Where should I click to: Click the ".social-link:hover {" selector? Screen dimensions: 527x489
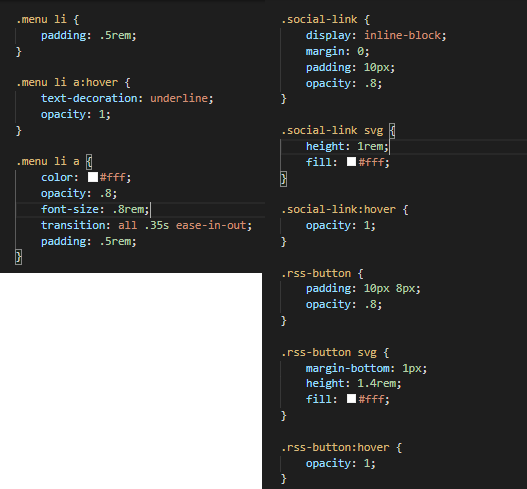pos(344,209)
